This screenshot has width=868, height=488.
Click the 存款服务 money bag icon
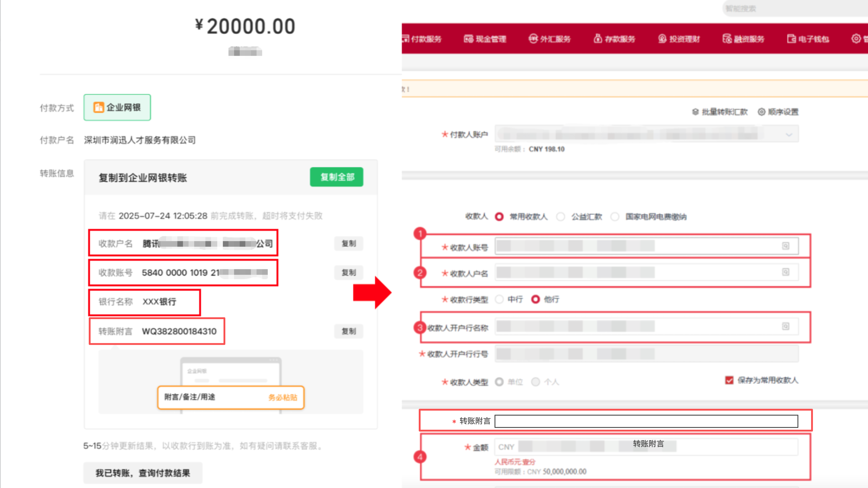pyautogui.click(x=598, y=39)
